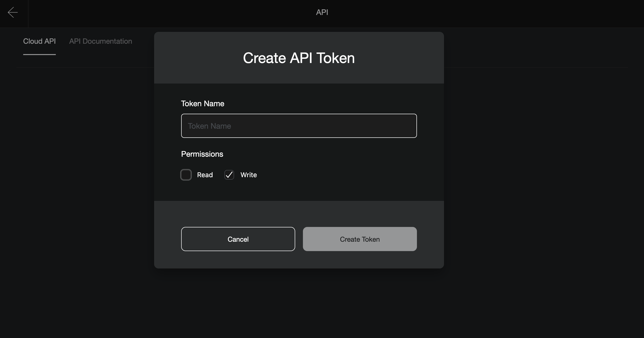Click the Create Token button
The width and height of the screenshot is (644, 338).
(359, 239)
